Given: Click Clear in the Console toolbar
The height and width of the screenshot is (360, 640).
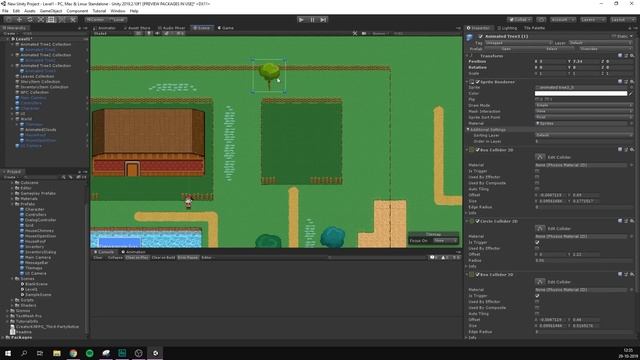Looking at the screenshot, I should (98, 258).
